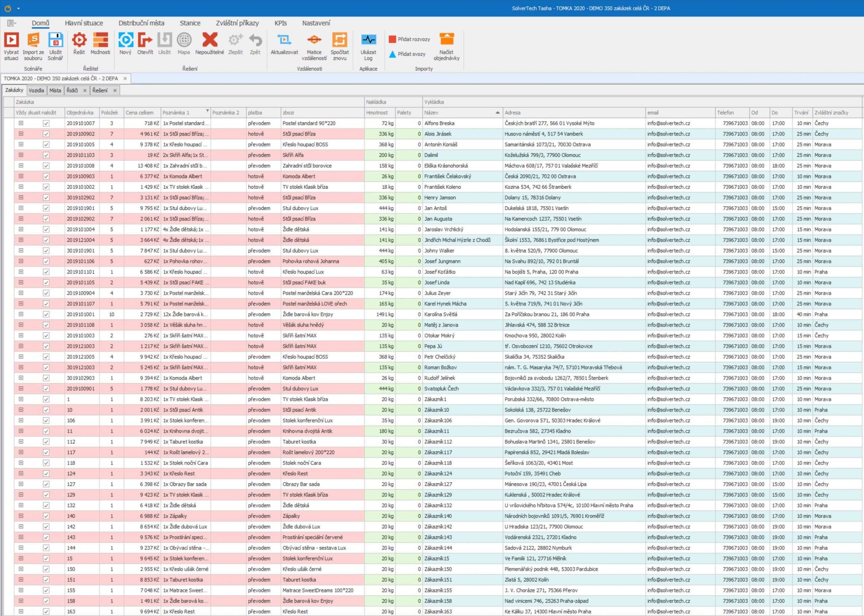
Task: Toggle checkbox in order 2019101001 row
Action: (x=46, y=314)
